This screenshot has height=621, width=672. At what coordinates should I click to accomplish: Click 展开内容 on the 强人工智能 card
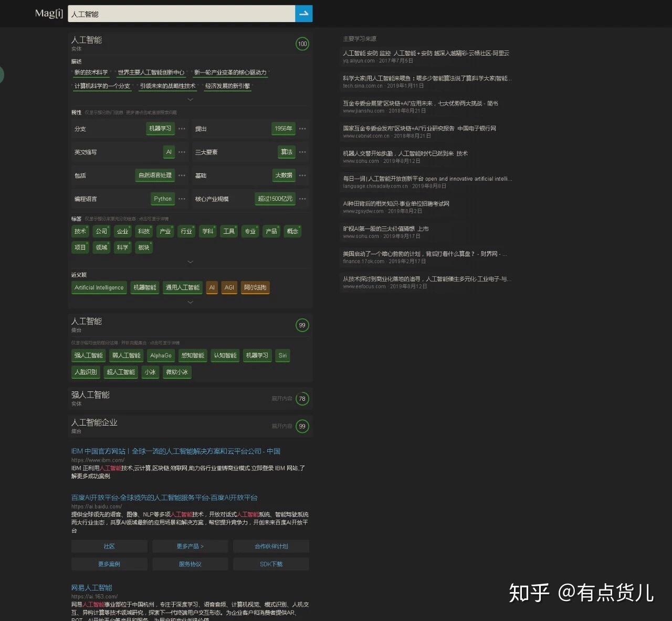click(x=282, y=399)
